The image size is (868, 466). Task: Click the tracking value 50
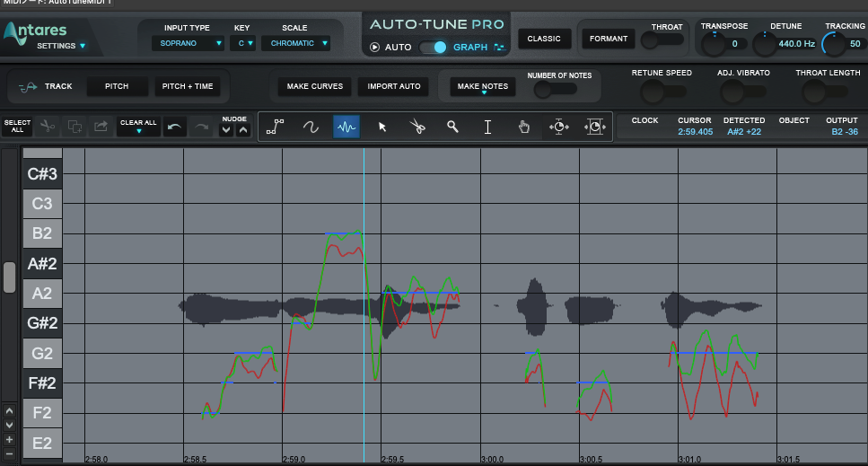[x=855, y=44]
